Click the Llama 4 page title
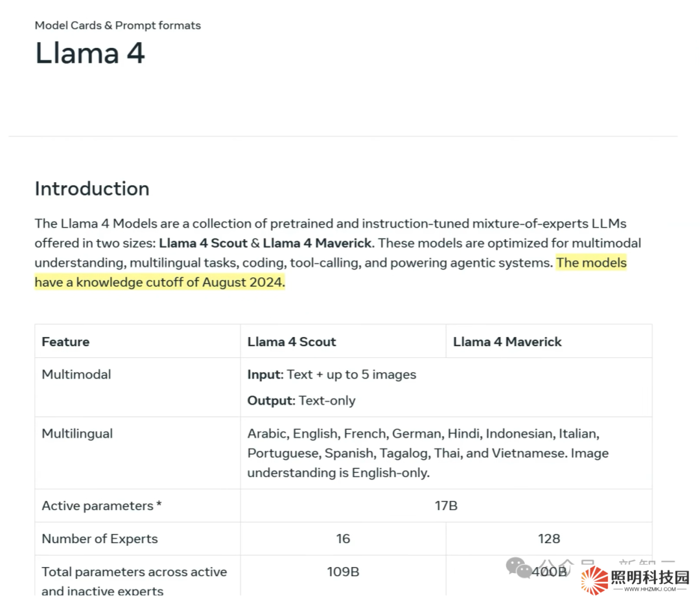The image size is (700, 597). [x=89, y=53]
